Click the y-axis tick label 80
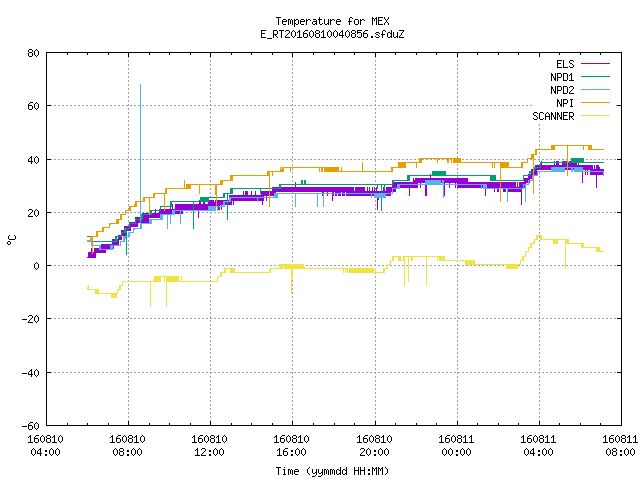The image size is (640, 480). [33, 53]
